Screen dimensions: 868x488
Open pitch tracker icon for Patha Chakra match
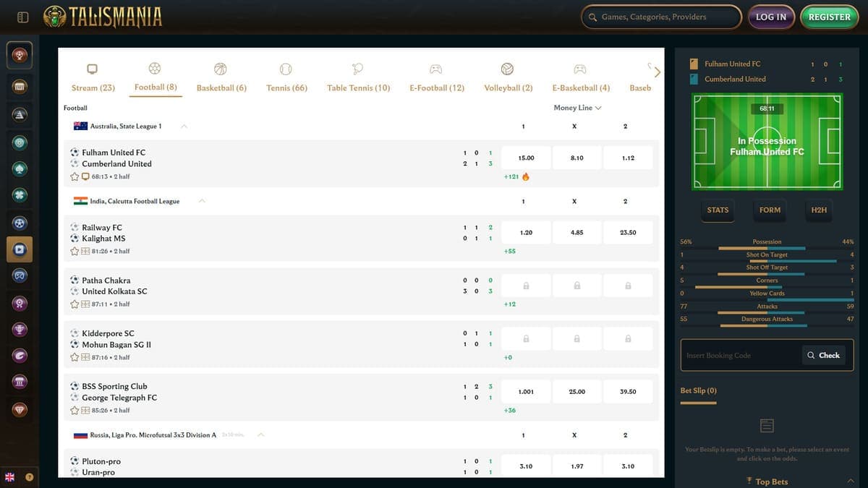[x=85, y=304]
